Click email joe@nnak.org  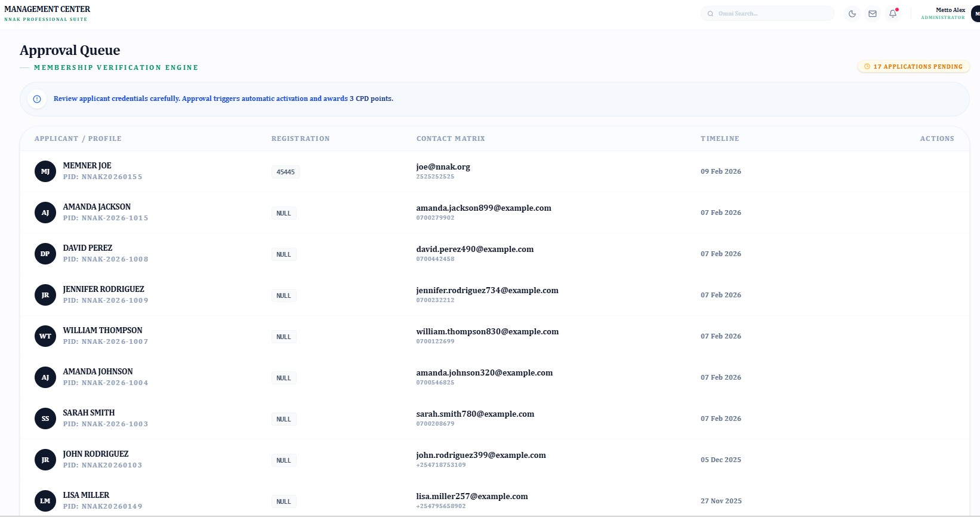click(x=443, y=167)
